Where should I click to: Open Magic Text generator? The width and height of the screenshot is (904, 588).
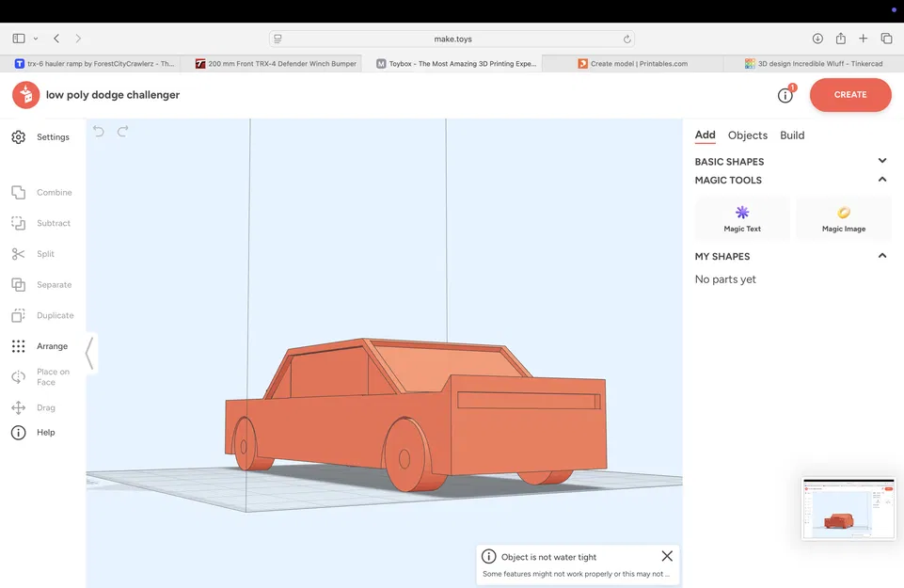click(x=741, y=217)
